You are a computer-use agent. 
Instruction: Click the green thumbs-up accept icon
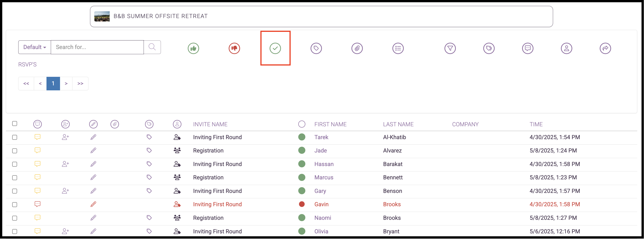(x=193, y=48)
